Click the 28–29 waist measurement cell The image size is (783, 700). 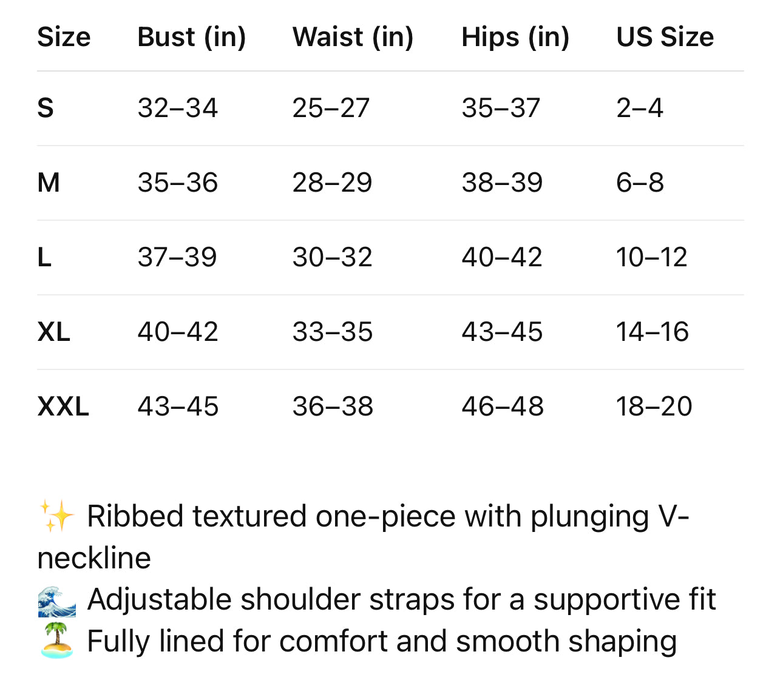click(x=332, y=183)
